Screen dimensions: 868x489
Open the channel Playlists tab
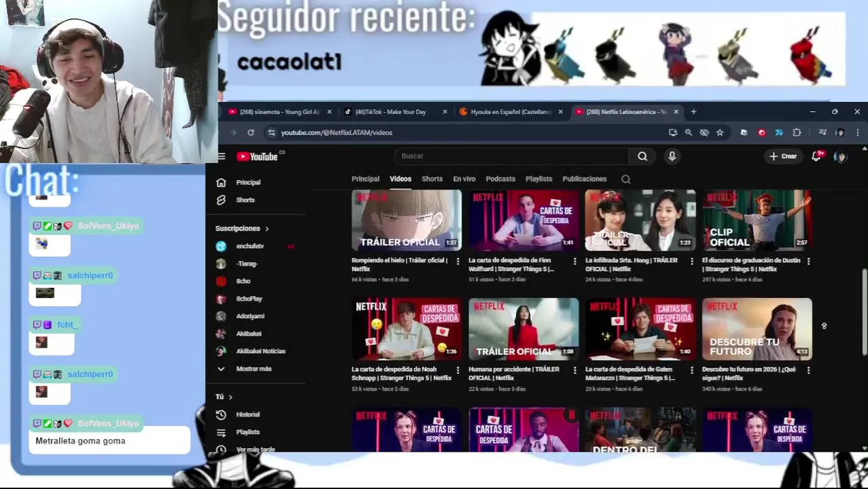click(x=539, y=179)
